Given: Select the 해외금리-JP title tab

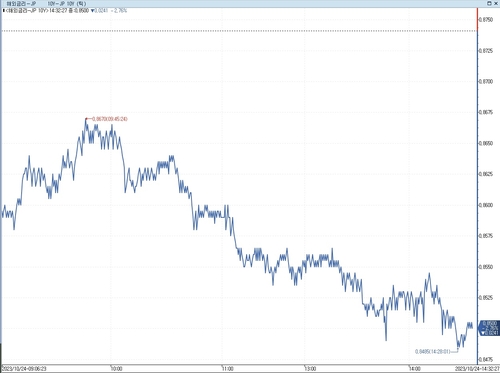Looking at the screenshot, I should coord(21,4).
